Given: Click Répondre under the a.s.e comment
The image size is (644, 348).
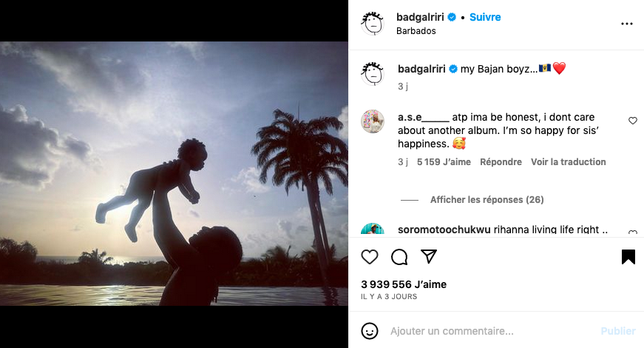Looking at the screenshot, I should pyautogui.click(x=501, y=162).
